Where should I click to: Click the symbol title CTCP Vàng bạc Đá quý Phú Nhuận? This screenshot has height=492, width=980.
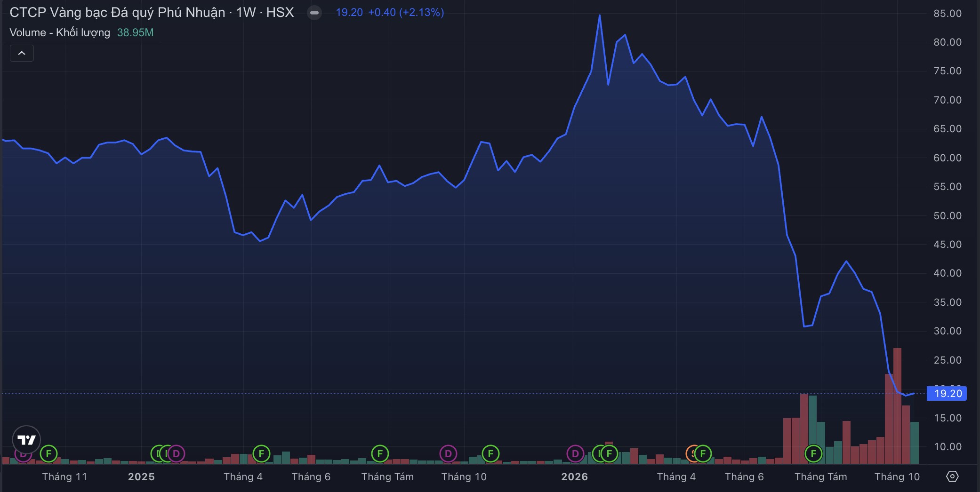pos(117,13)
